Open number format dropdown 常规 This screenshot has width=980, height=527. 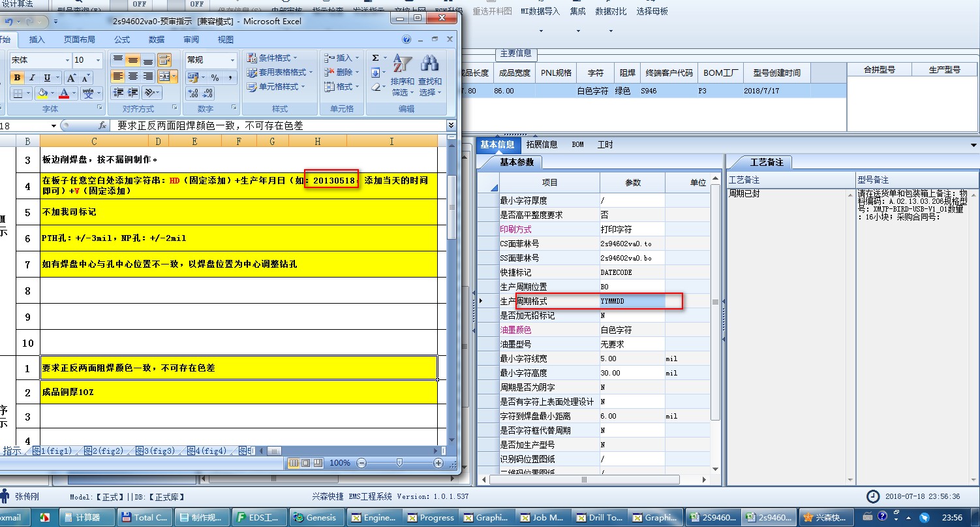pos(232,60)
